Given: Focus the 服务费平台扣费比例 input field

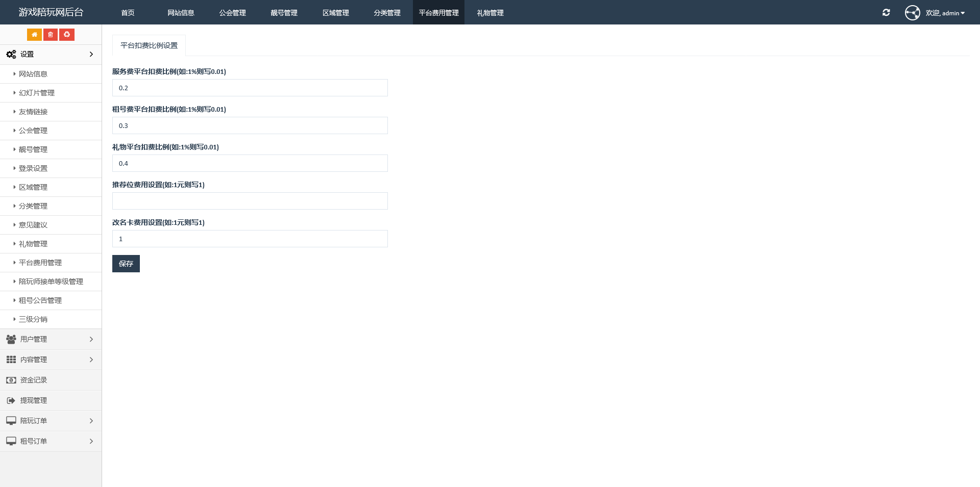Looking at the screenshot, I should (250, 88).
